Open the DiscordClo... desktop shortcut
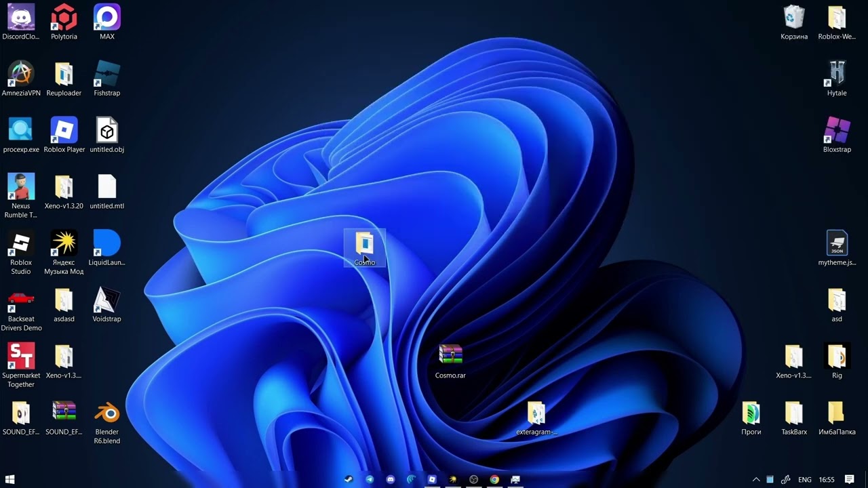This screenshot has height=488, width=868. coord(21,22)
